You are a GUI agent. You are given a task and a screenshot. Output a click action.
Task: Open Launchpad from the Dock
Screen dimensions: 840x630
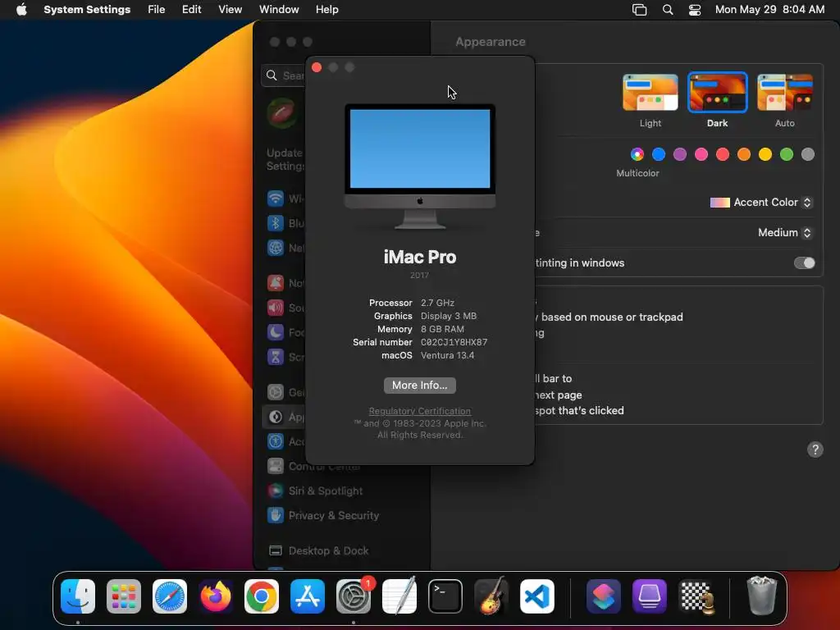(124, 596)
